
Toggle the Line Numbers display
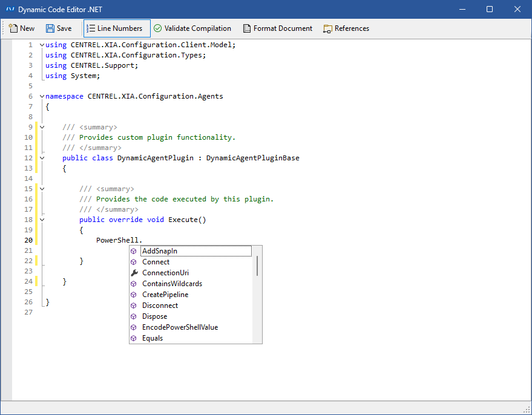coord(117,28)
